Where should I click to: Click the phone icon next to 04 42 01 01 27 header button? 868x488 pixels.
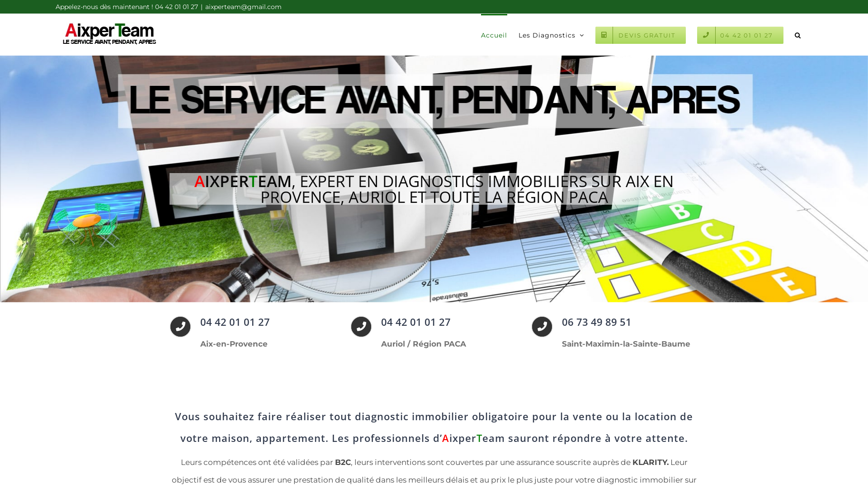(706, 35)
